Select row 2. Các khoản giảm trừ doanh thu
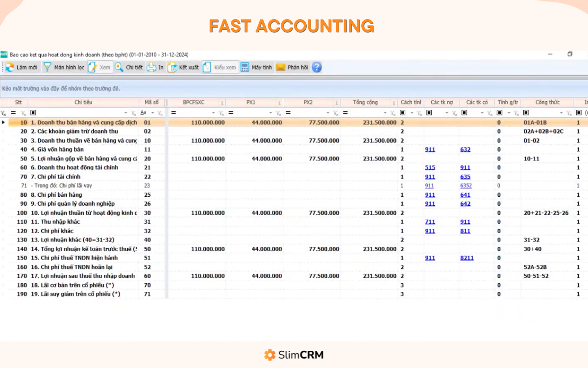The width and height of the screenshot is (588, 368). tap(294, 131)
